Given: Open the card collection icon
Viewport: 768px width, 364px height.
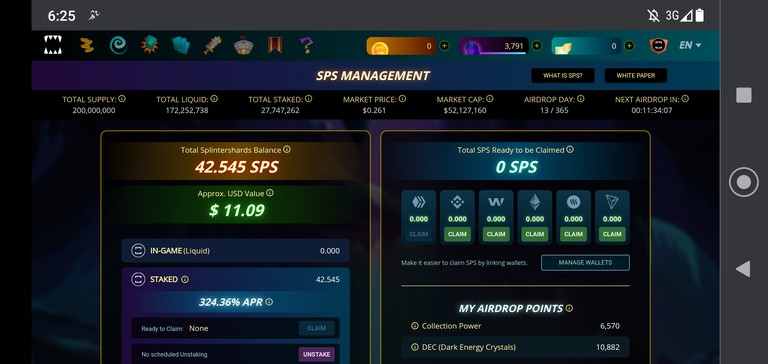Looking at the screenshot, I should (181, 45).
